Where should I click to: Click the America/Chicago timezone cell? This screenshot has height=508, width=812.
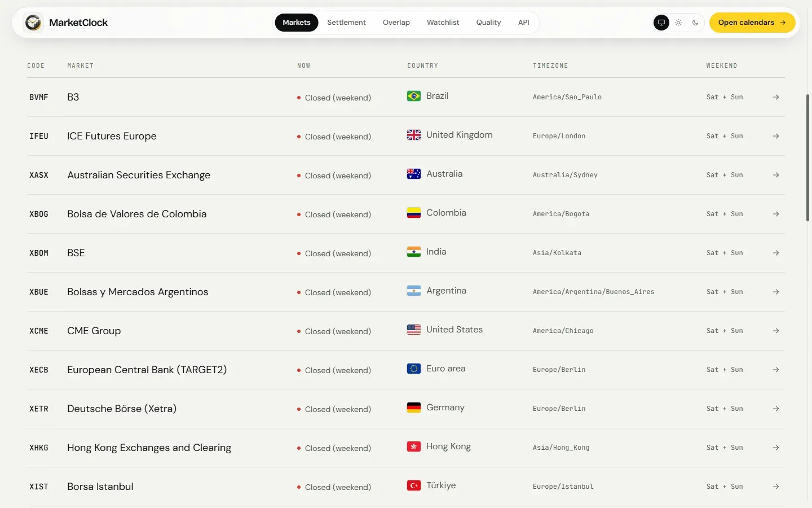[563, 331]
